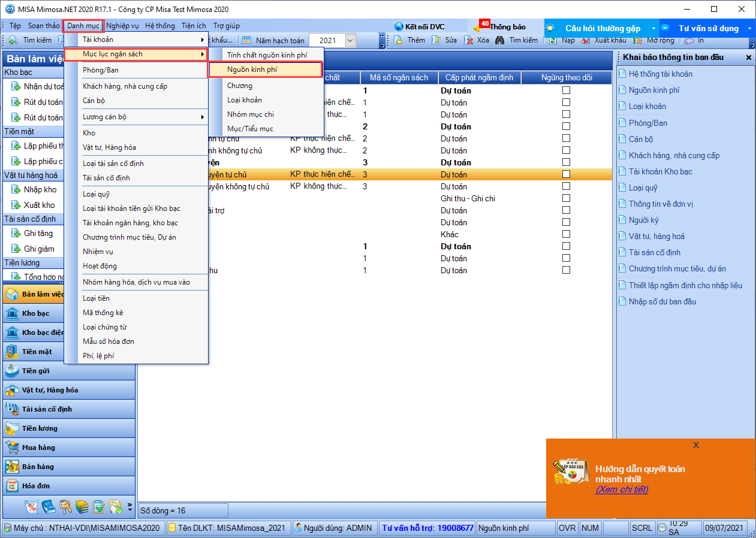756x538 pixels.
Task: Click Xem chi tiết link in orange popup
Action: 622,489
